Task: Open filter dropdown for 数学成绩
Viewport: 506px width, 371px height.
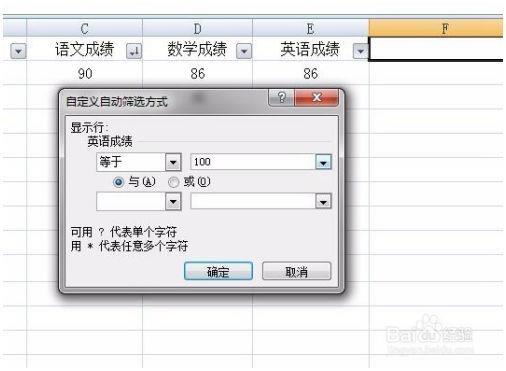Action: point(244,51)
